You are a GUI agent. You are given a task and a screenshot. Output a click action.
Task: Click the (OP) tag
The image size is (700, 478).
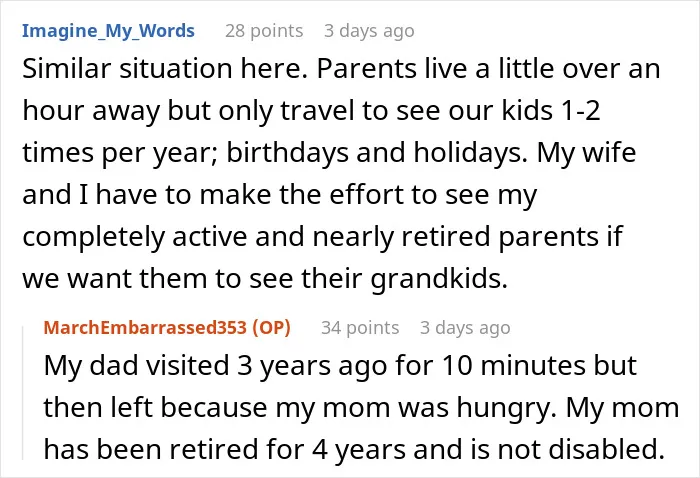pos(271,327)
